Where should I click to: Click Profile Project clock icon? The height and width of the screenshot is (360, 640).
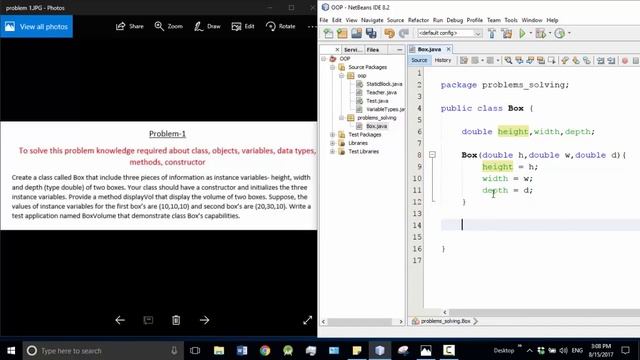pyautogui.click(x=560, y=33)
